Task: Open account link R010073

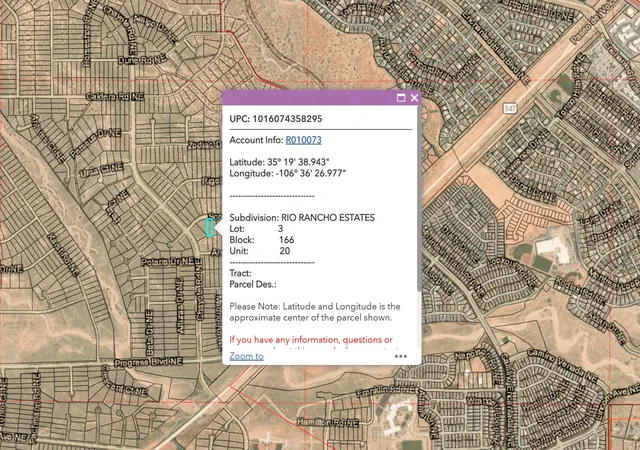Action: [303, 140]
